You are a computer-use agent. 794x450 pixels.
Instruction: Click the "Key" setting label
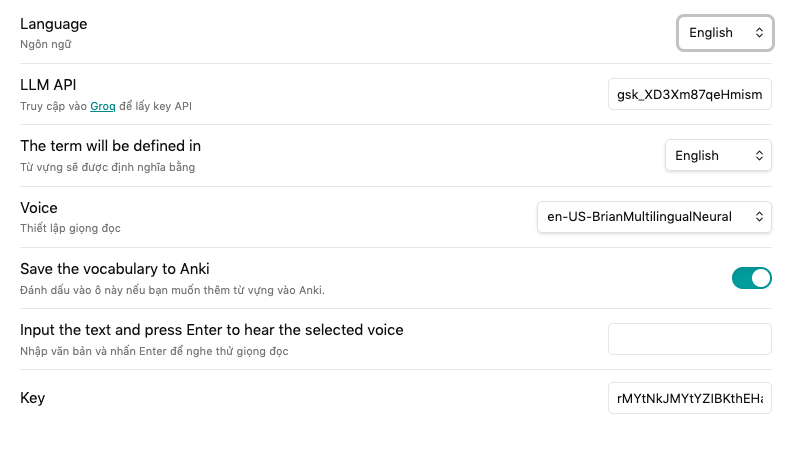point(33,398)
